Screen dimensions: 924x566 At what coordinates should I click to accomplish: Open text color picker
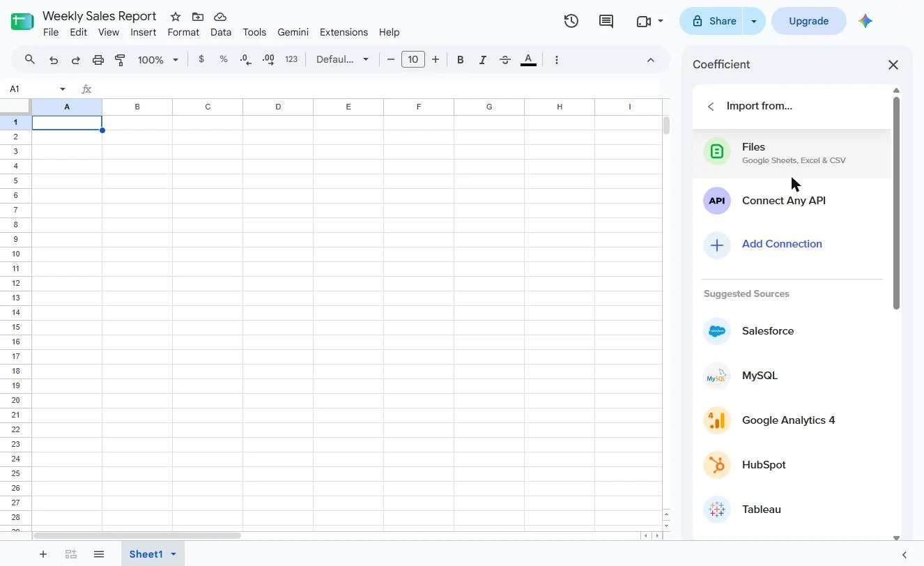tap(528, 60)
